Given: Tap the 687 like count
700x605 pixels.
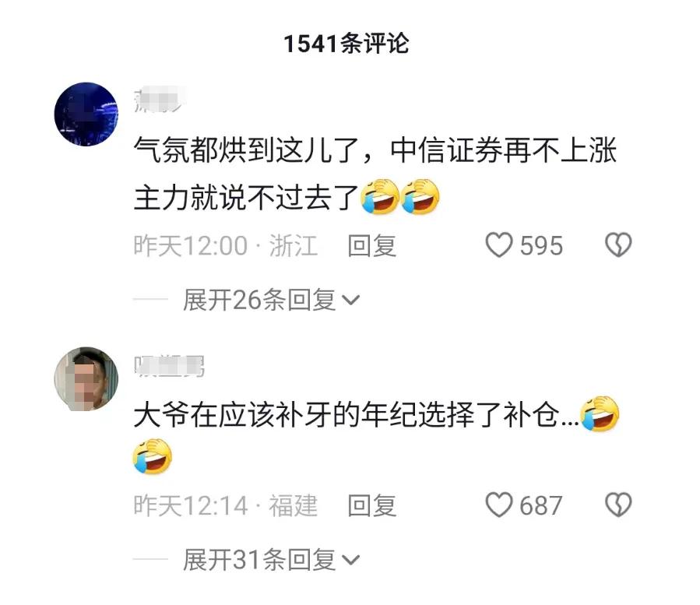Looking at the screenshot, I should coord(541,505).
